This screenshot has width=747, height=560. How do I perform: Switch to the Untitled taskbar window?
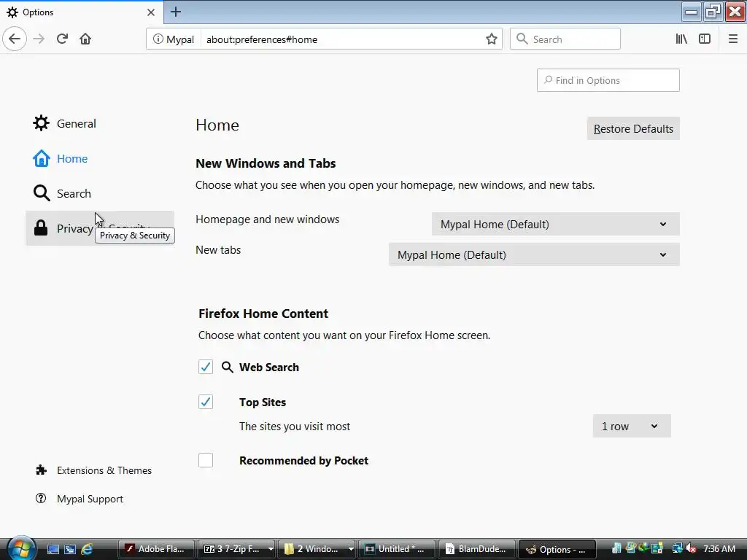click(x=397, y=549)
